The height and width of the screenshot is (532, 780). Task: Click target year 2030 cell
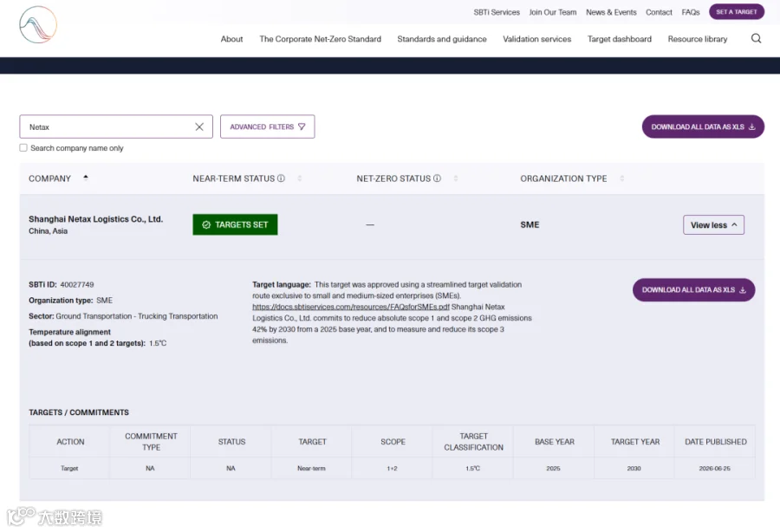(634, 469)
